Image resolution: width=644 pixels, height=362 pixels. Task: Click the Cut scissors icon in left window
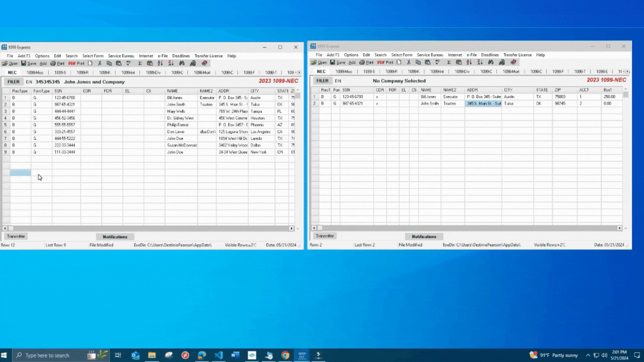point(100,63)
